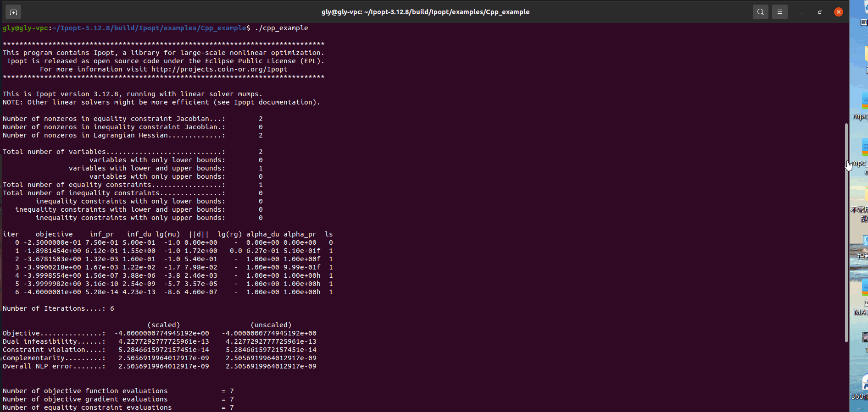Open the terminal search tool
This screenshot has width=868, height=412.
coord(761,12)
